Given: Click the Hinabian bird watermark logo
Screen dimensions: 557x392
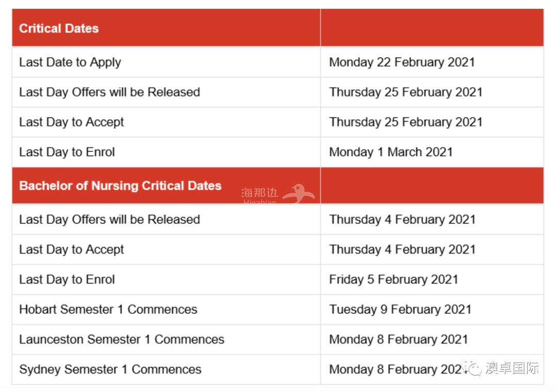Looking at the screenshot, I should [x=299, y=194].
